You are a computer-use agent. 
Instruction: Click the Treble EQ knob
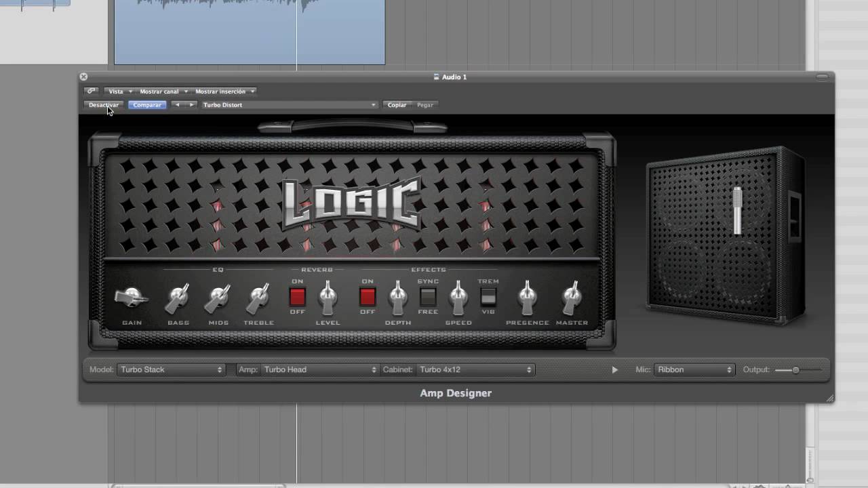258,298
